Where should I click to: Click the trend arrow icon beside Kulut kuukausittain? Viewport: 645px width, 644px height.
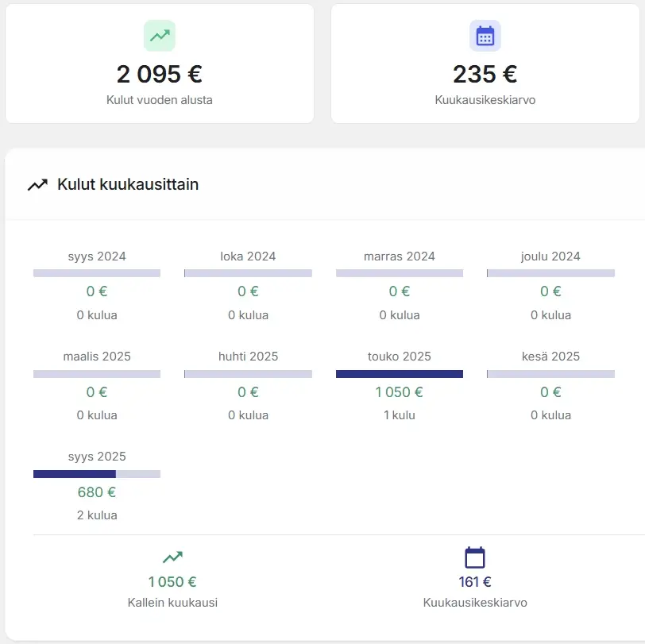37,185
